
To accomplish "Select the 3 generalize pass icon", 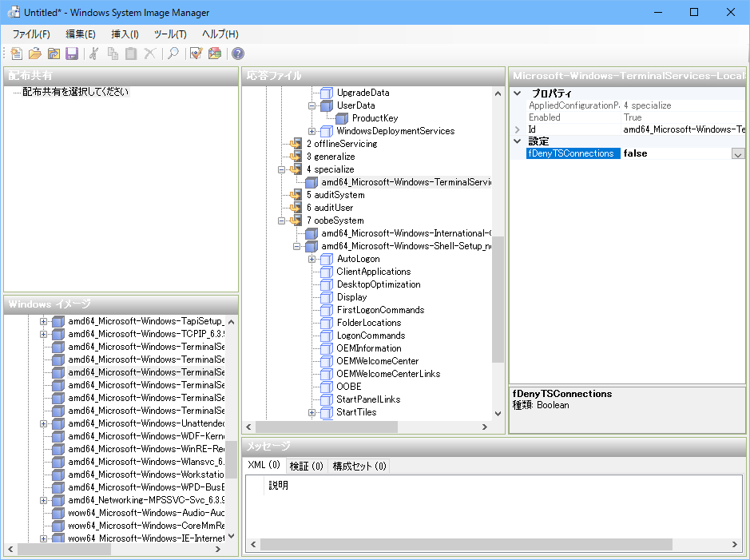I will 296,157.
